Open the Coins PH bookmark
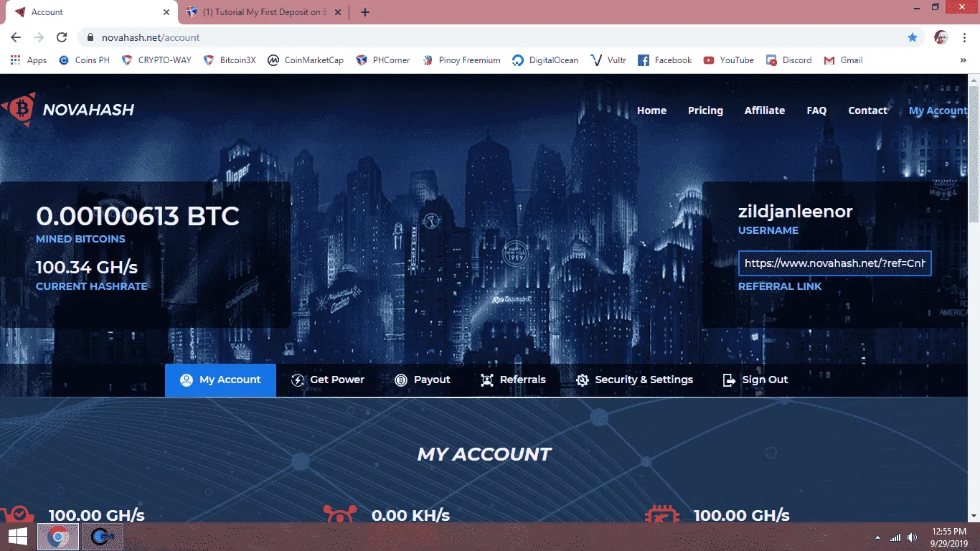The width and height of the screenshot is (980, 551). pos(84,60)
